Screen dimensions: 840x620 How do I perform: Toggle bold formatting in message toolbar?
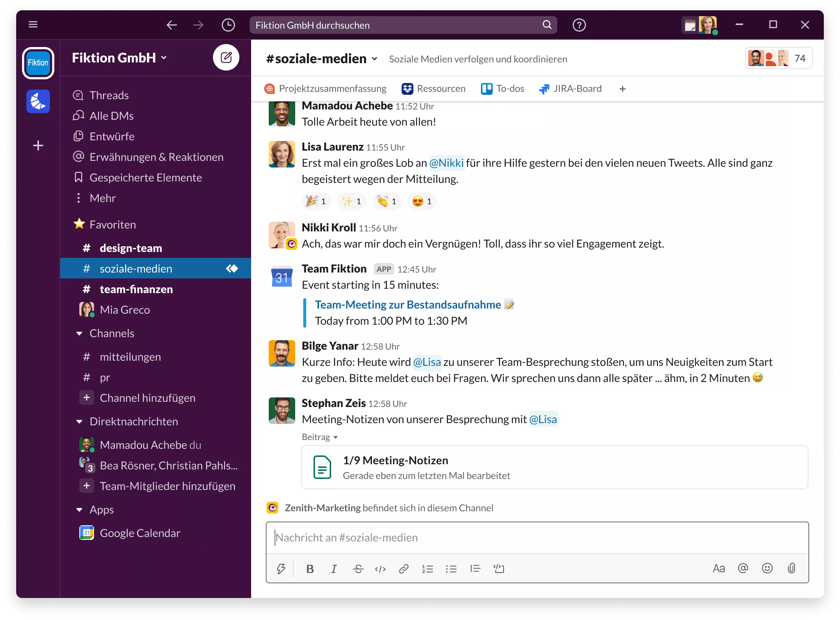[309, 569]
